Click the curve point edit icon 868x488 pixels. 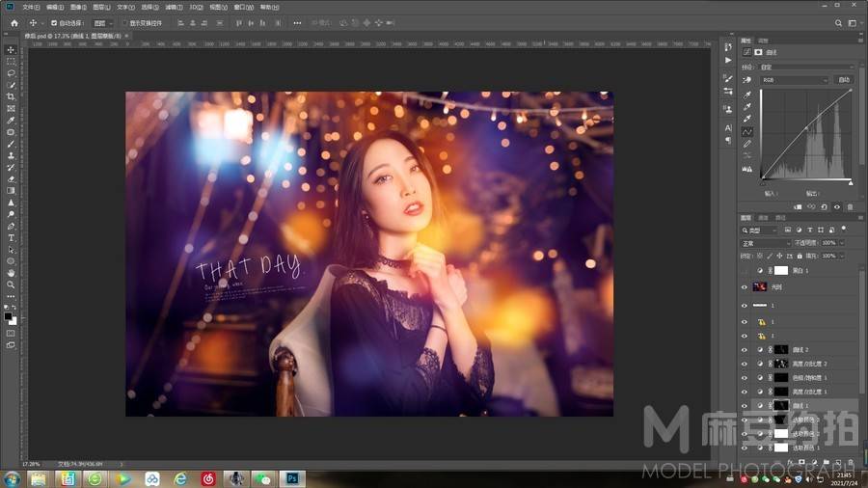point(747,131)
